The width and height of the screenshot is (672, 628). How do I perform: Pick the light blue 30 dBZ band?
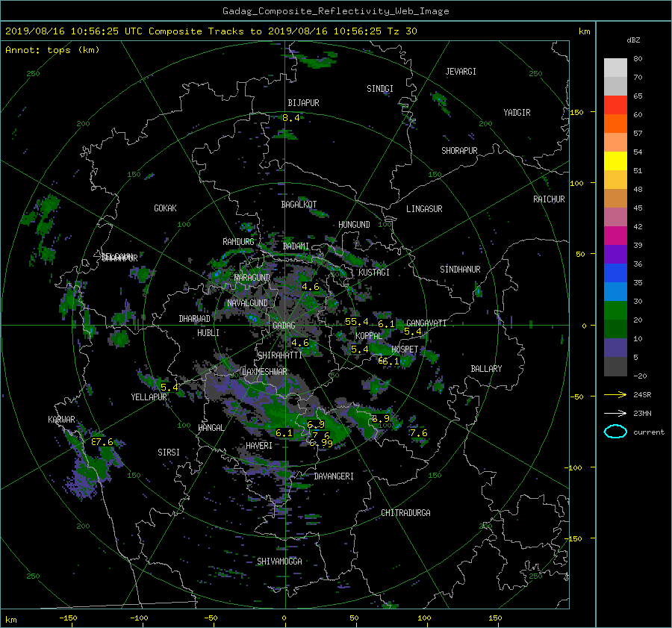(615, 292)
